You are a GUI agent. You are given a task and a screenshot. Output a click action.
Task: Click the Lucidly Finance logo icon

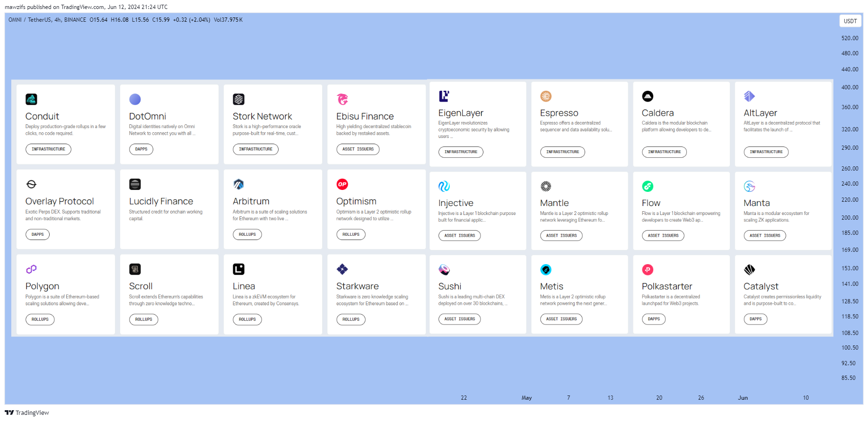(135, 184)
